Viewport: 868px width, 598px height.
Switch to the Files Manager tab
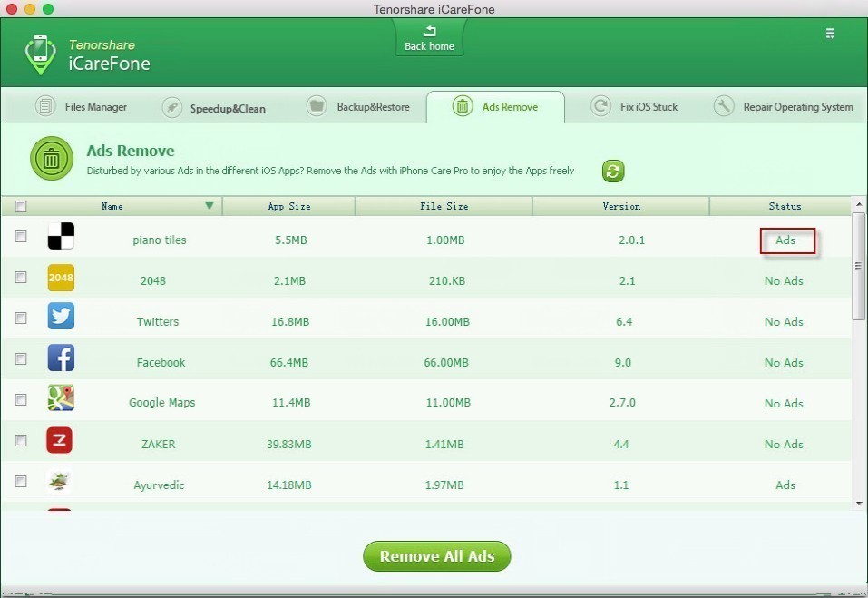82,106
